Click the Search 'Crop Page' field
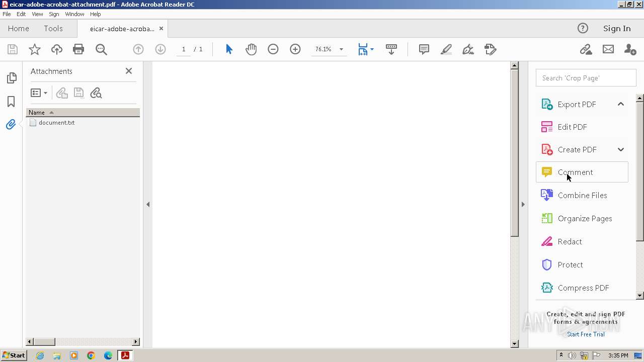Screen dimensions: 644x362 [x=586, y=78]
